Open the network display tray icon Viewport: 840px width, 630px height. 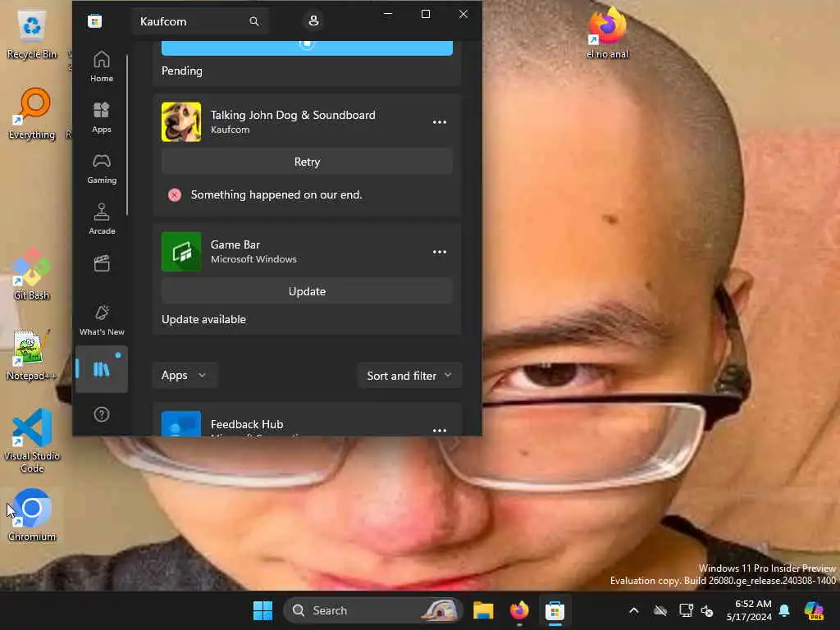(x=686, y=610)
